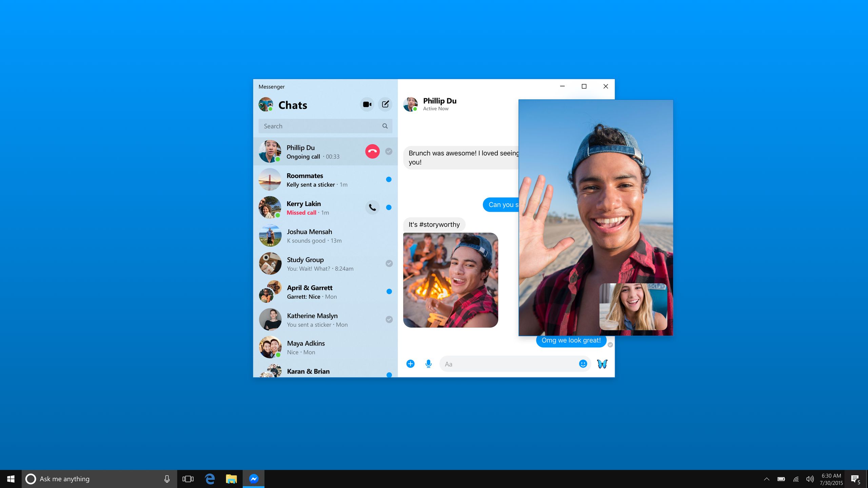This screenshot has height=488, width=868.
Task: End the ongoing call with Phillip Du
Action: pyautogui.click(x=372, y=151)
